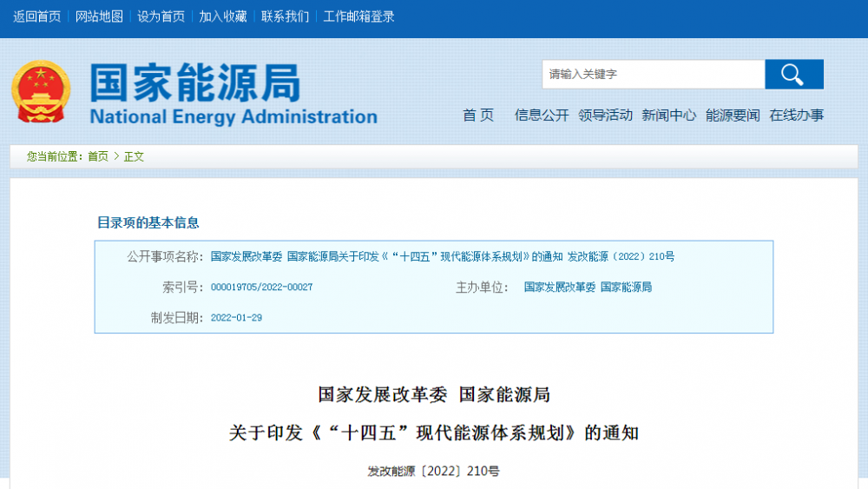Go to 首页 in main navigation
868x489 pixels.
click(x=478, y=116)
